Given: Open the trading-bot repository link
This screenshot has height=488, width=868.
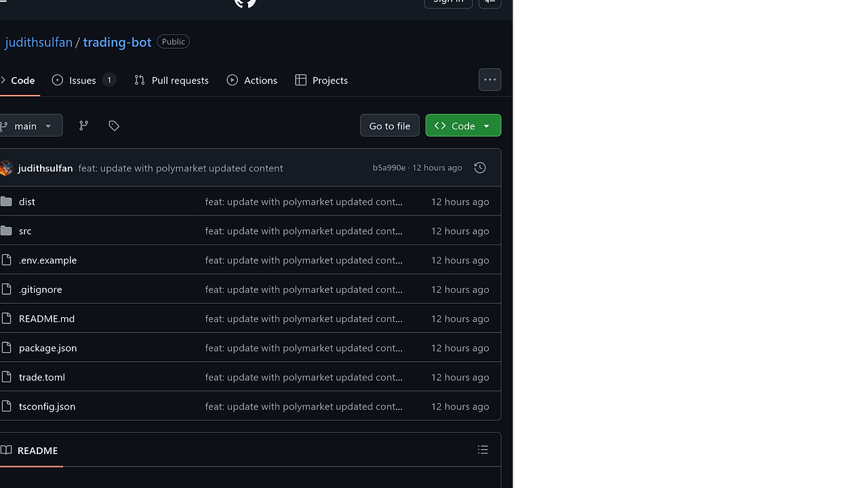Looking at the screenshot, I should pos(117,42).
